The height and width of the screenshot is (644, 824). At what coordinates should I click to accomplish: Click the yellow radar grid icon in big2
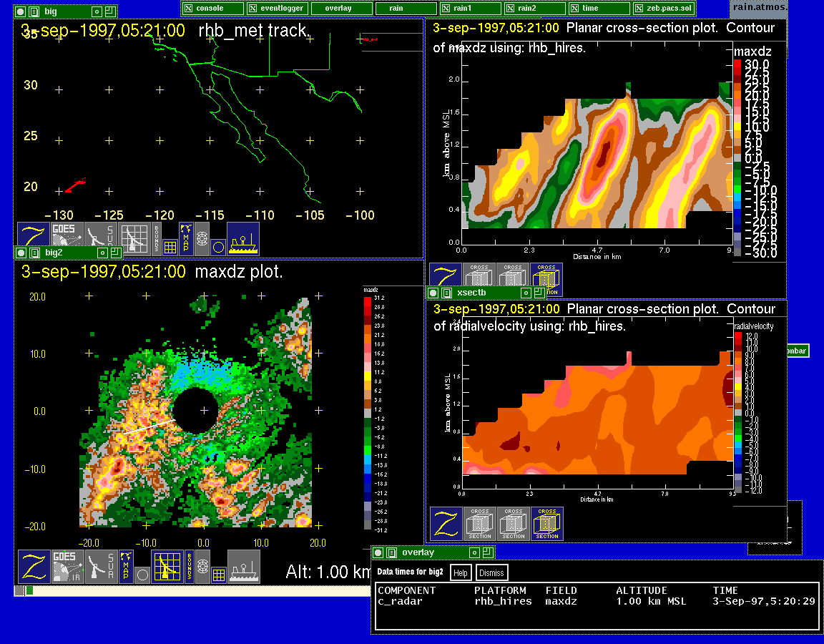167,565
